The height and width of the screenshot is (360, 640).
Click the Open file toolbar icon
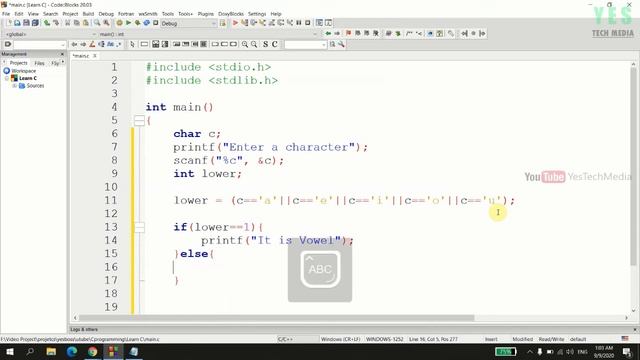18,23
